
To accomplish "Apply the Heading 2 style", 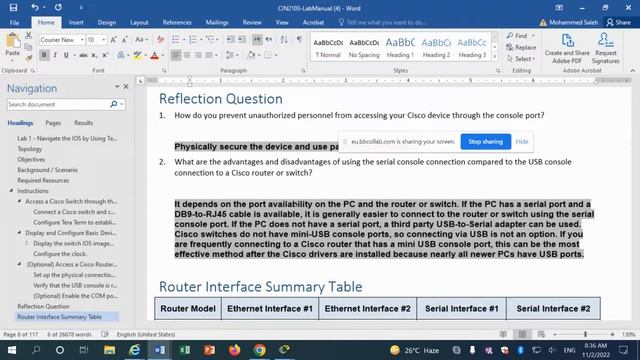I will point(436,48).
